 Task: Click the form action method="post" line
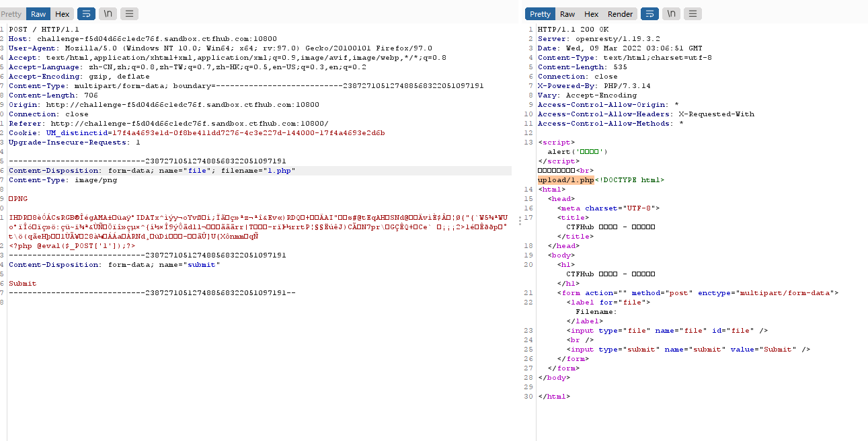pyautogui.click(x=698, y=293)
